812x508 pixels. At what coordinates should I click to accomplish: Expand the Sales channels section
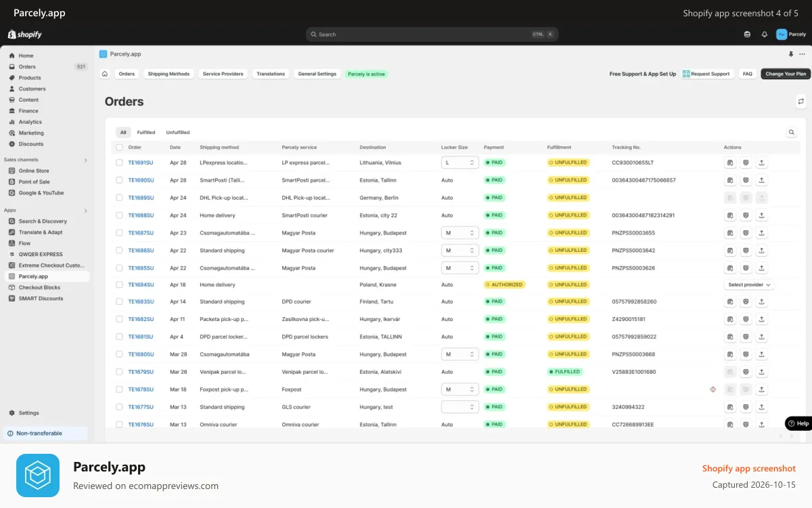tap(85, 160)
